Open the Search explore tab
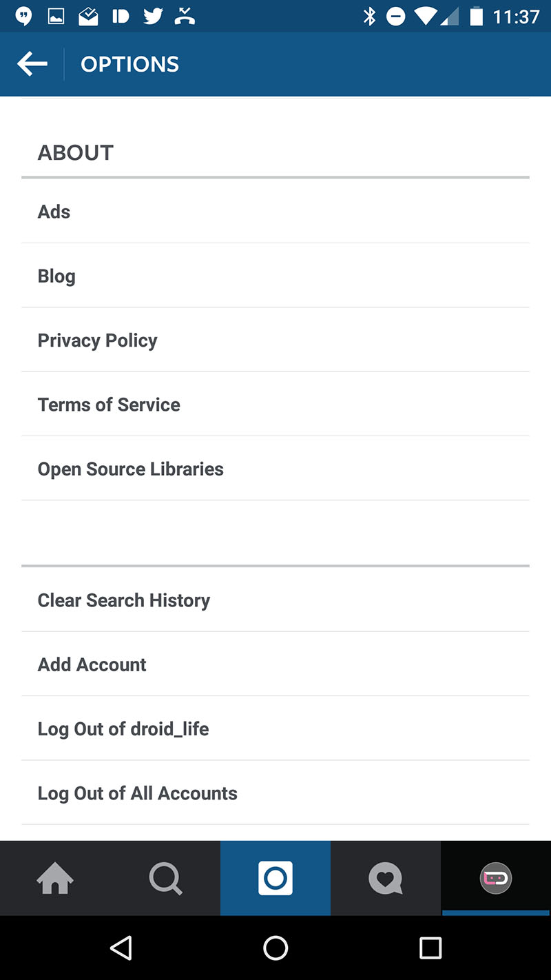Viewport: 551px width, 980px height. (165, 879)
